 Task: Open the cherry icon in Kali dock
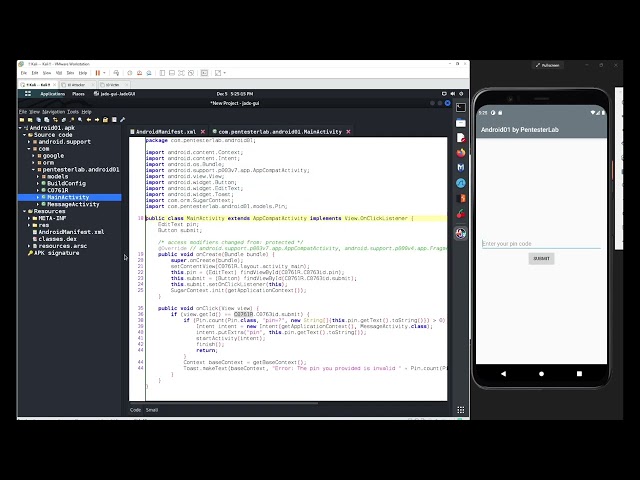click(461, 213)
